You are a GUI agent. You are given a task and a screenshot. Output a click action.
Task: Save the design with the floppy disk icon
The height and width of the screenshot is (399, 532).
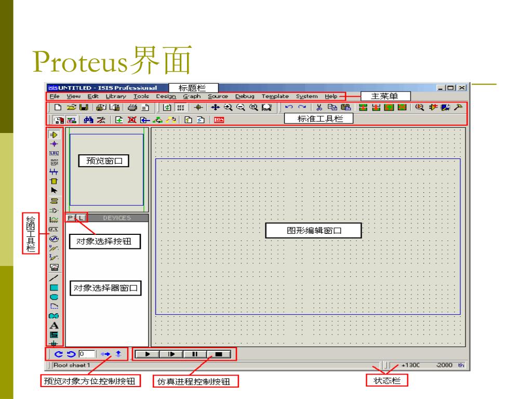(x=84, y=108)
